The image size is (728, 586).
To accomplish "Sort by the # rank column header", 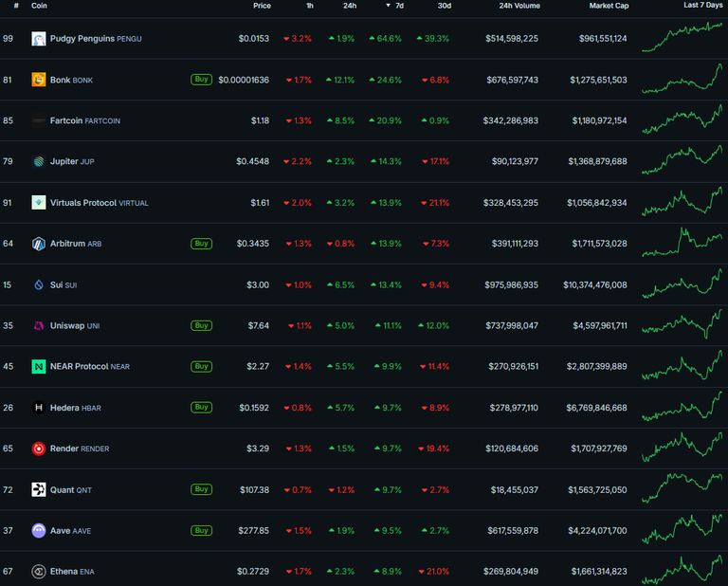I will [16, 6].
